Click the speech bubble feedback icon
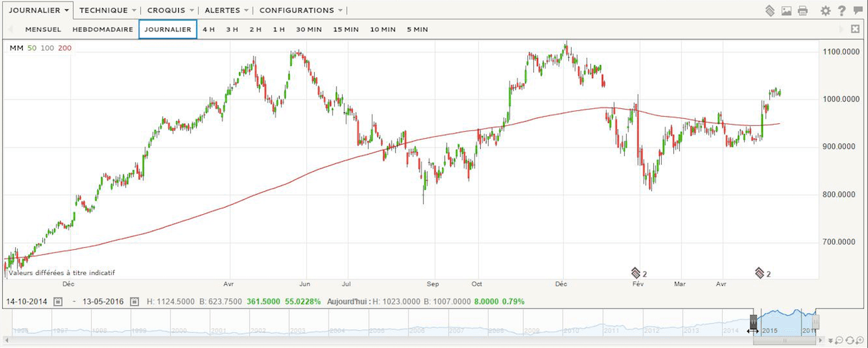Viewport: 868px width, 348px height. tap(858, 11)
